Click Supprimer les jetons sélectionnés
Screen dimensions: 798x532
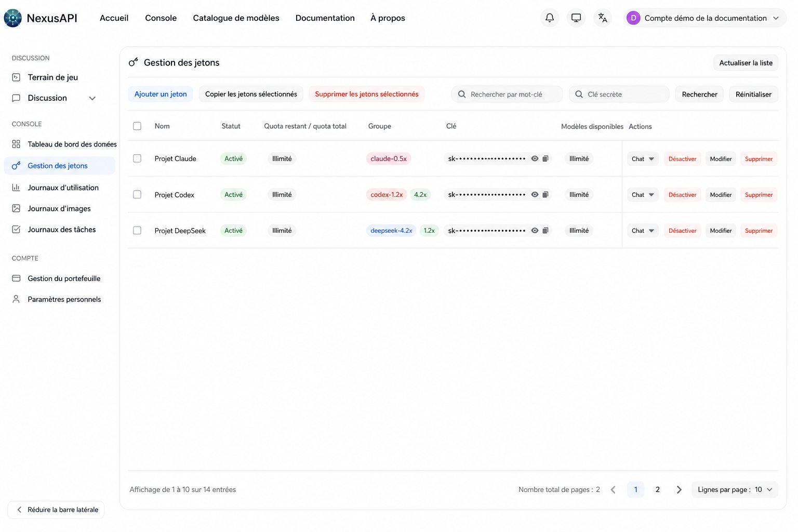coord(367,94)
